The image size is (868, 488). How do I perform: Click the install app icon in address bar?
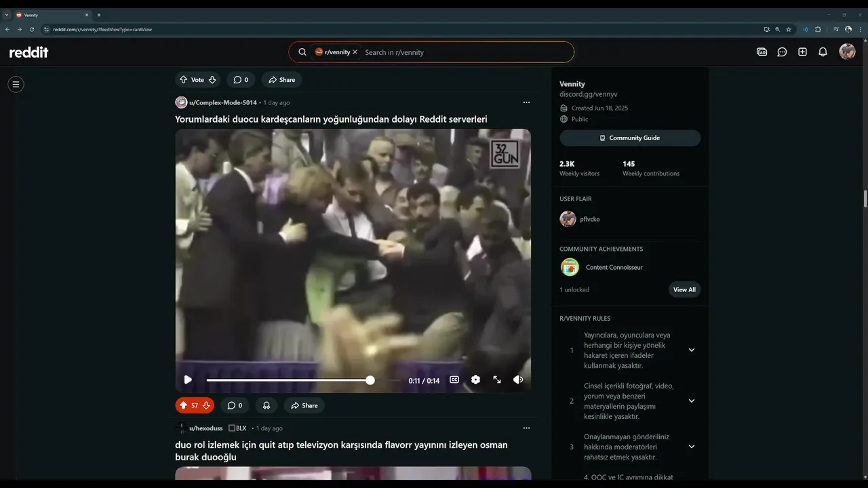pos(766,29)
